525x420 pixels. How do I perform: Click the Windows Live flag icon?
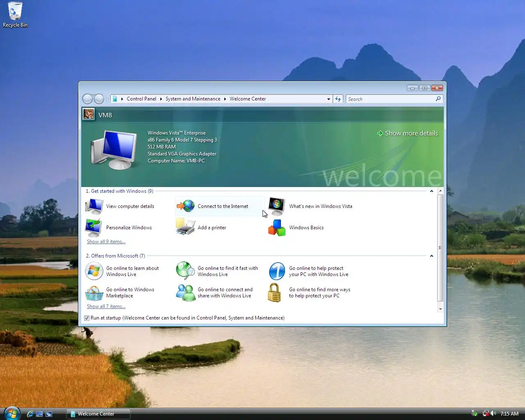coord(94,271)
